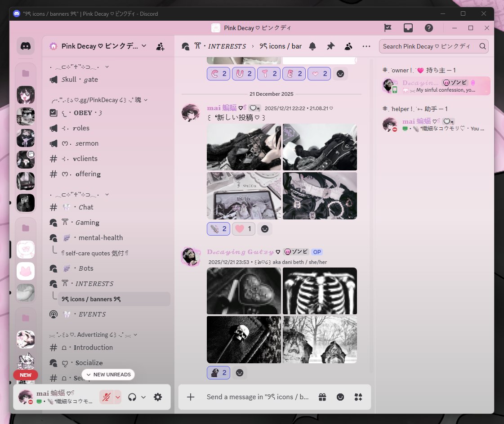Open the Help question mark icon
504x424 pixels.
click(428, 28)
